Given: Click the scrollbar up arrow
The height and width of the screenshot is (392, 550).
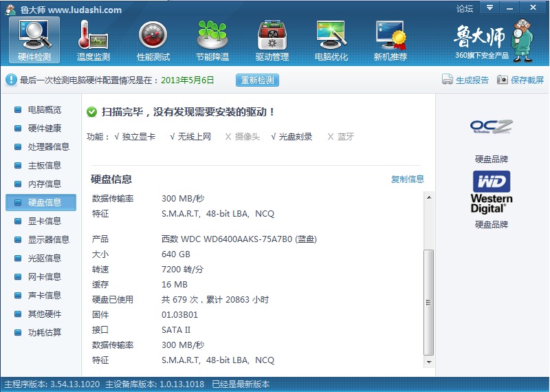Looking at the screenshot, I should point(428,197).
